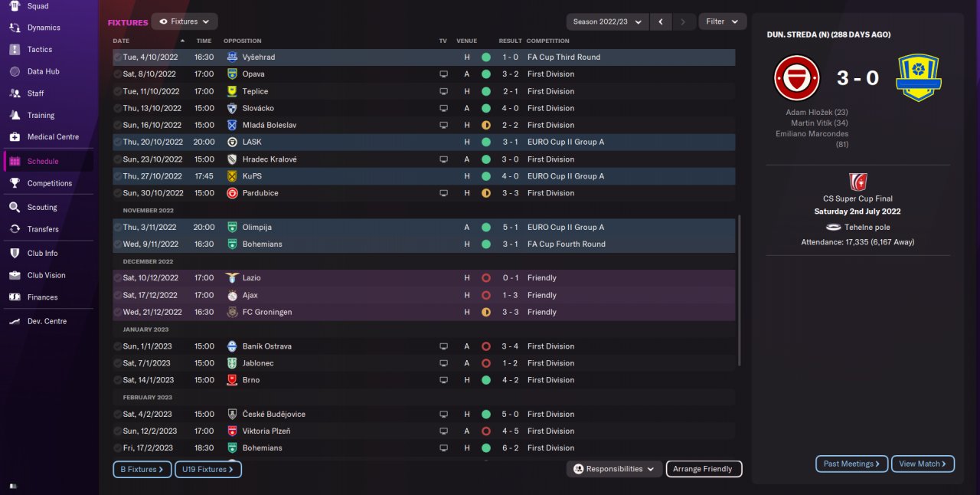
Task: Open the Tactics section icon
Action: [14, 49]
